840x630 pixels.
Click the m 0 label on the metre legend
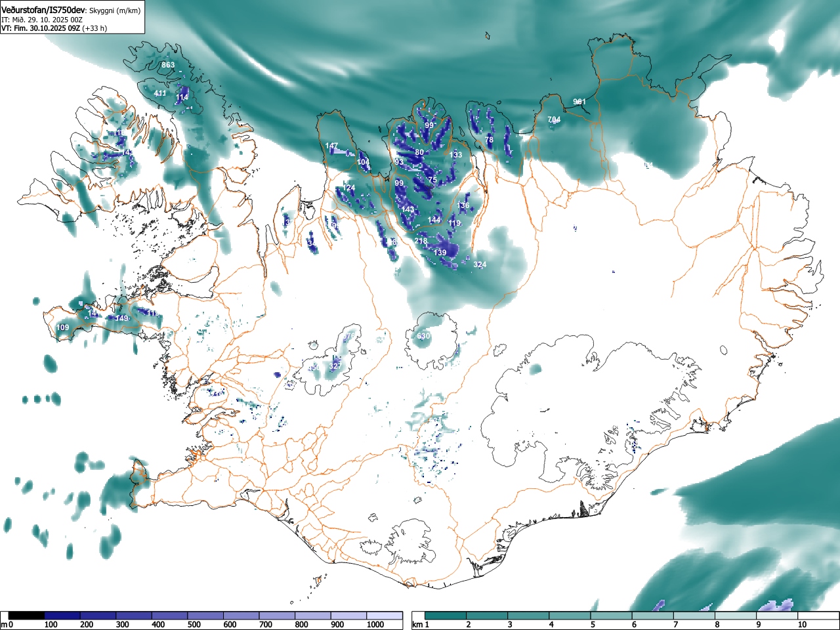[x=7, y=625]
